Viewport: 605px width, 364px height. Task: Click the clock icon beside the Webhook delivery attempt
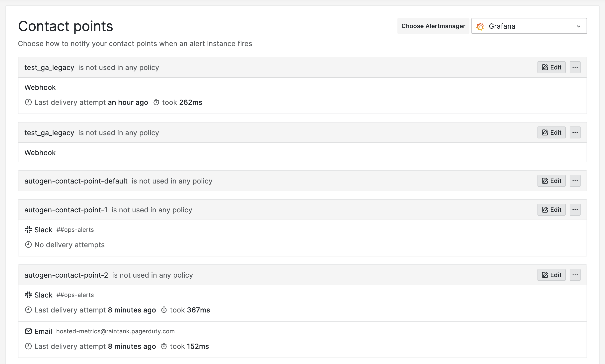click(28, 102)
